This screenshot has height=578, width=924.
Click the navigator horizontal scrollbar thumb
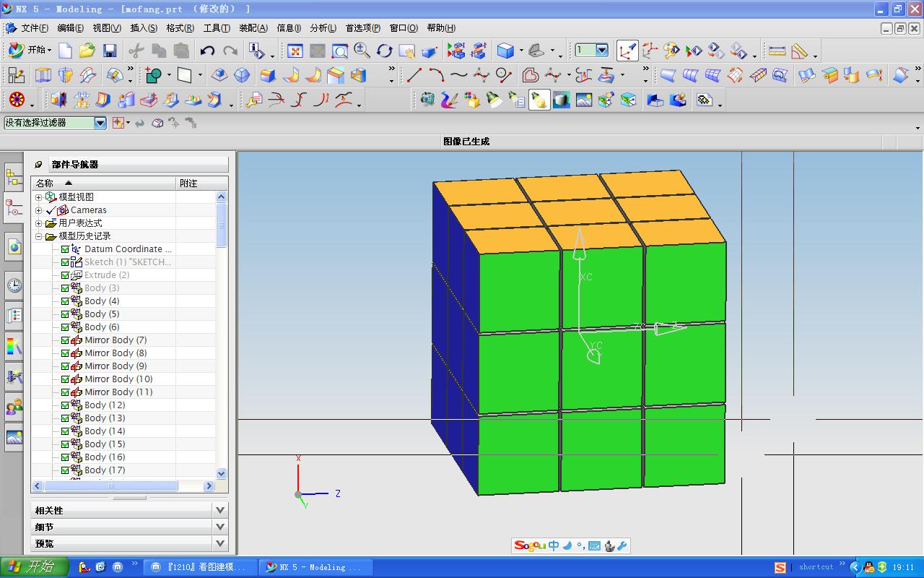click(110, 486)
